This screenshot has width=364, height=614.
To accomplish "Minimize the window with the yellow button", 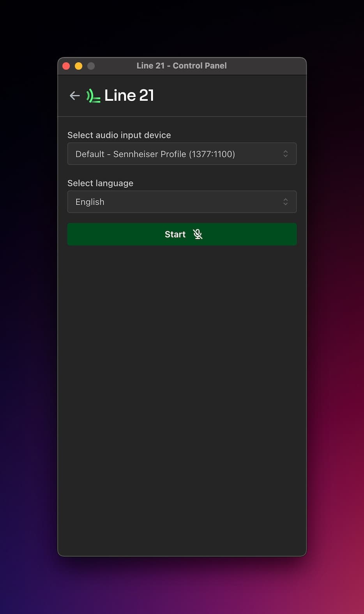I will (79, 66).
